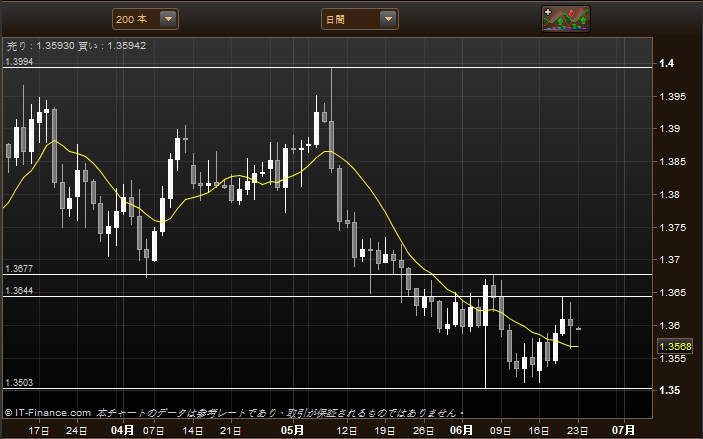This screenshot has width=703, height=439.
Task: Click the 21日 date axis label
Action: coord(231,431)
